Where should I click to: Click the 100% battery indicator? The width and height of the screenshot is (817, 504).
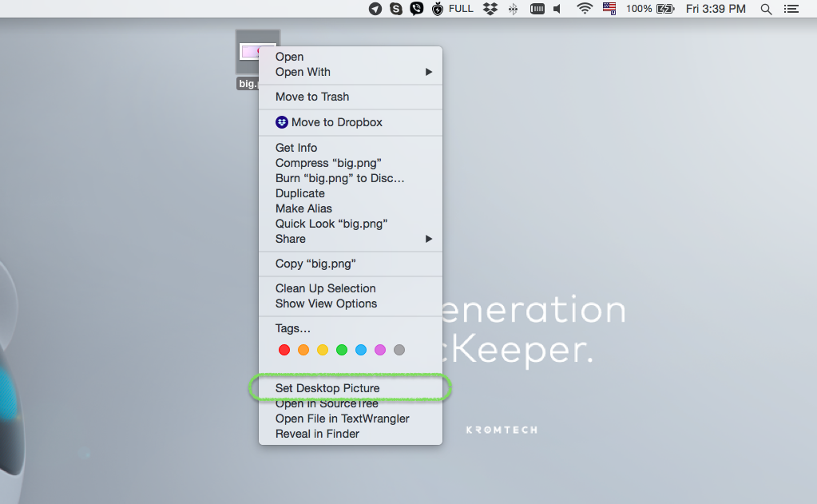[650, 9]
